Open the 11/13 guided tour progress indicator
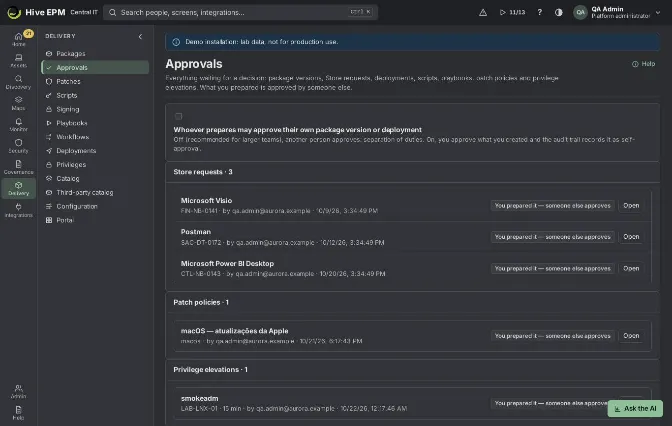 pyautogui.click(x=512, y=12)
